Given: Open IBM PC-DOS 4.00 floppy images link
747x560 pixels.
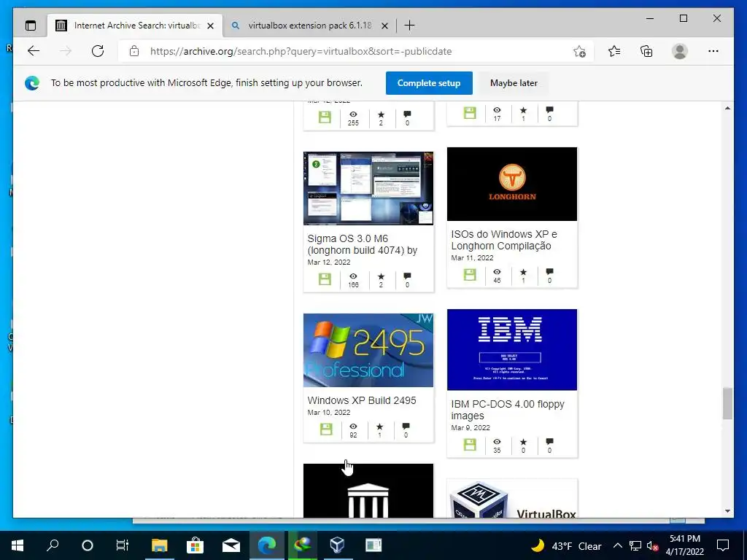Looking at the screenshot, I should (508, 410).
